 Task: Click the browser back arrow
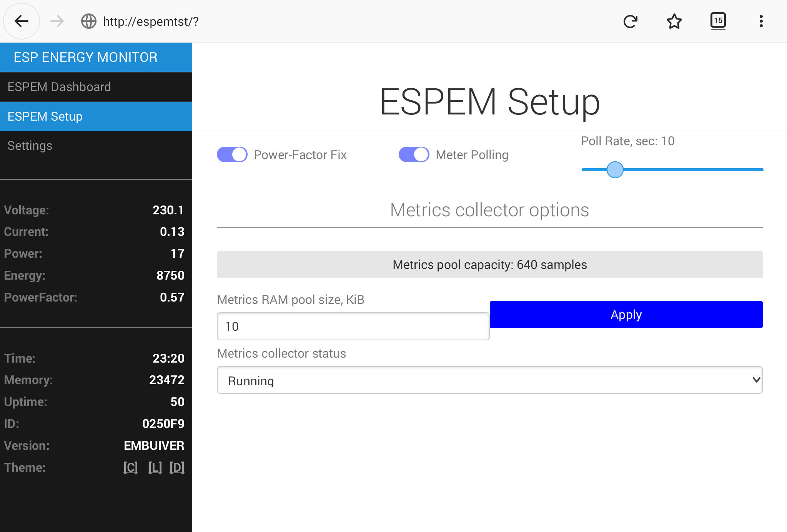tap(22, 21)
